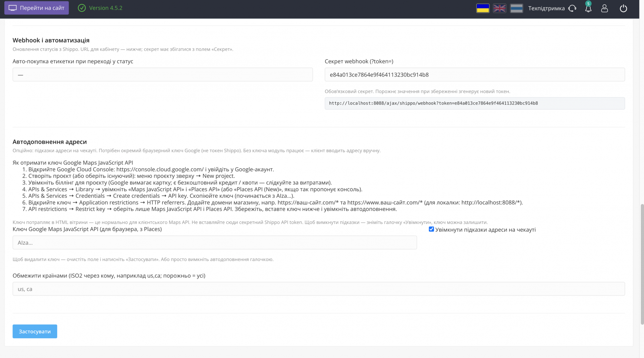Screen dimensions: 644x358
Task: Click the power logout icon
Action: click(623, 8)
